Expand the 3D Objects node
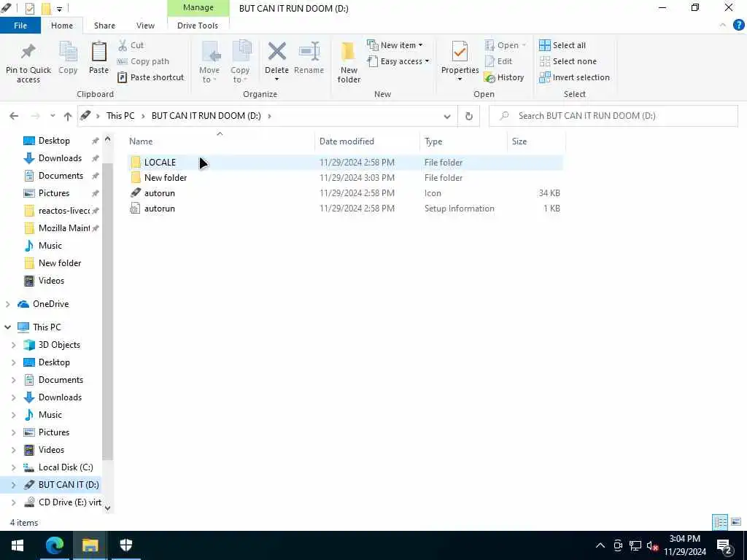Viewport: 747px width, 560px height. click(14, 345)
